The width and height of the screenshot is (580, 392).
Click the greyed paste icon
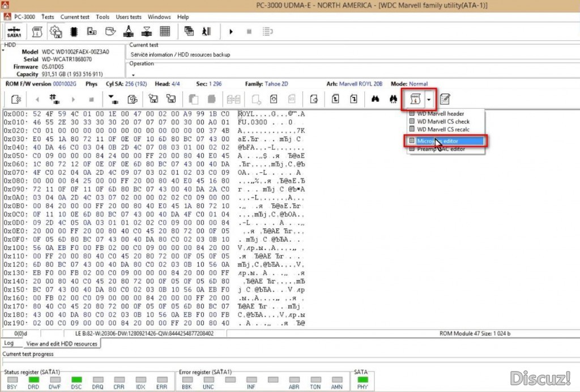tap(212, 99)
